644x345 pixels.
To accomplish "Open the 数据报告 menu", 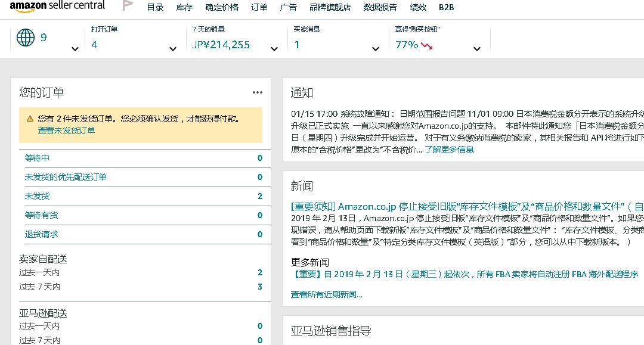I will click(x=380, y=7).
